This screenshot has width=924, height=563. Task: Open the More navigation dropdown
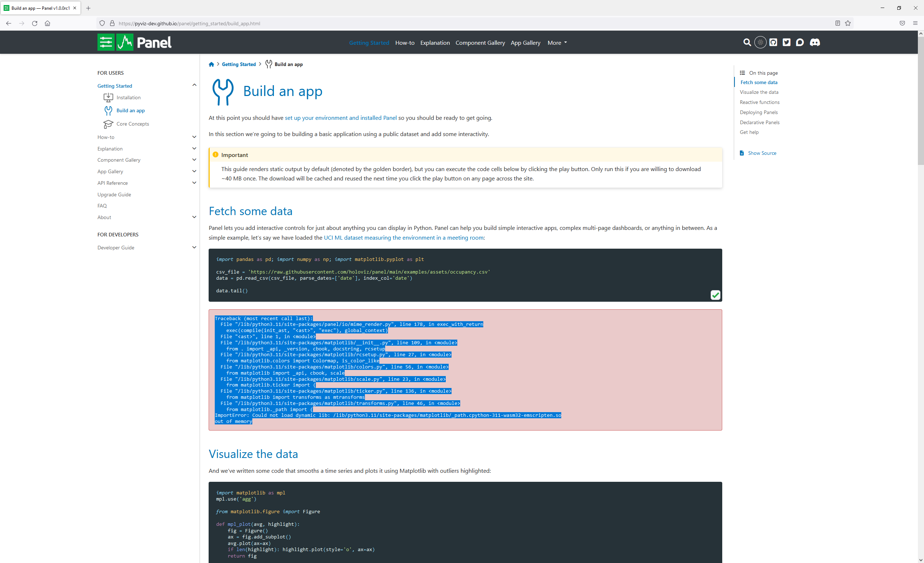[x=557, y=42]
